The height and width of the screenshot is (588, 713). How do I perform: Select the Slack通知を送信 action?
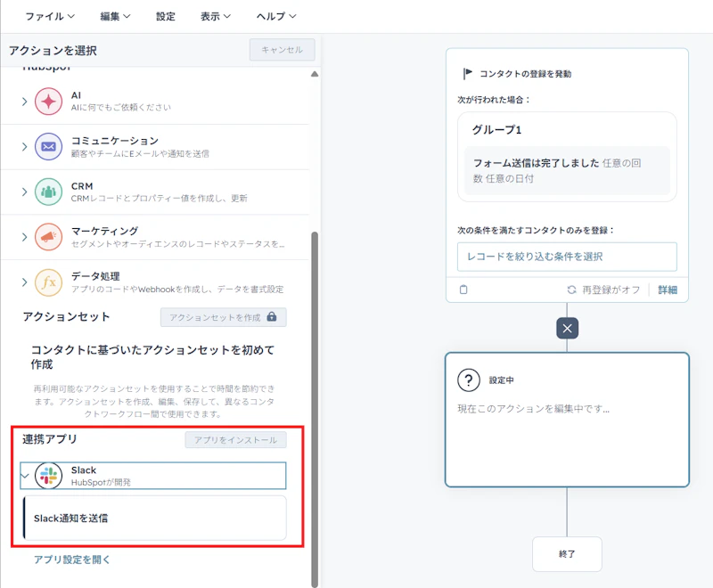[154, 518]
